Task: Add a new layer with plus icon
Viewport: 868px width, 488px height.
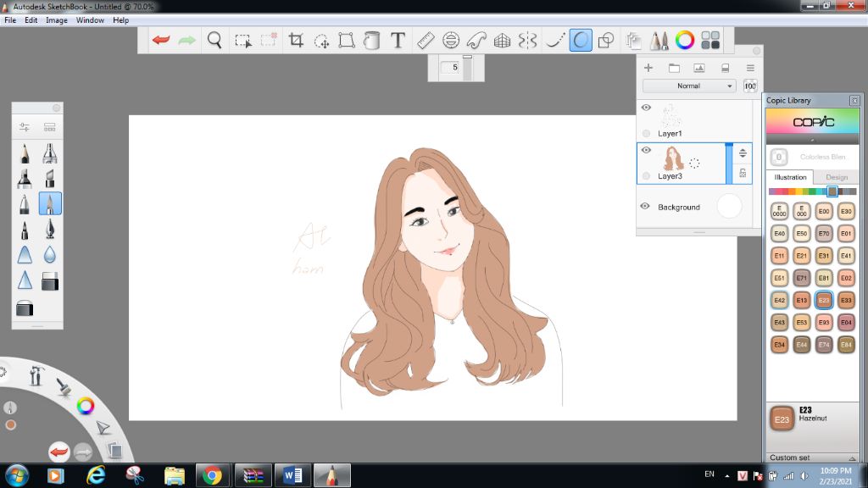Action: pyautogui.click(x=648, y=68)
